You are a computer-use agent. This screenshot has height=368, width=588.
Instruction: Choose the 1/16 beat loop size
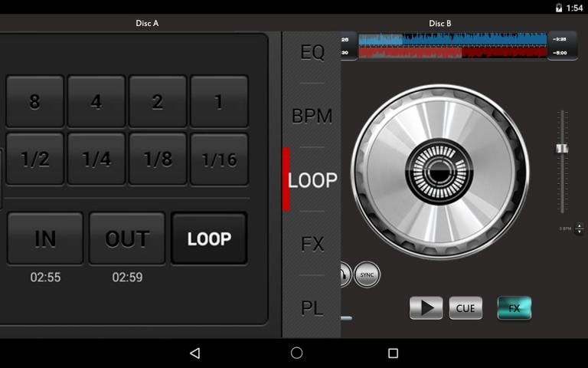[219, 159]
